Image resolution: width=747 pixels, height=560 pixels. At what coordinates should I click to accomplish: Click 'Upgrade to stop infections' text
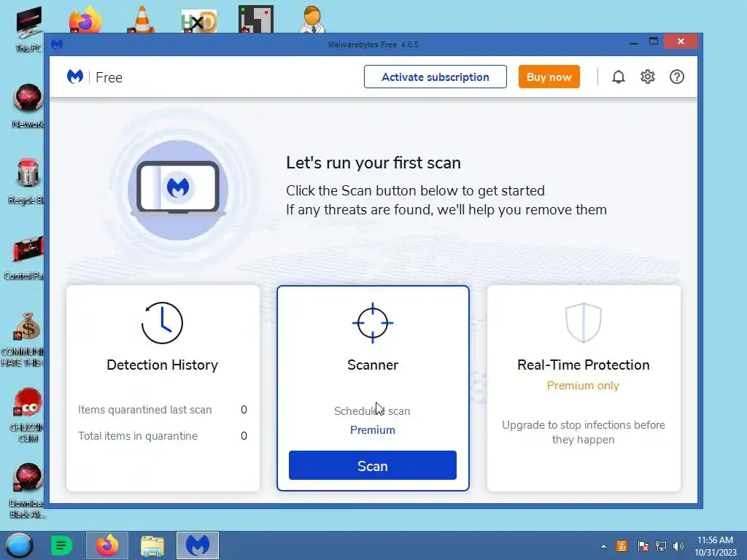tap(583, 432)
